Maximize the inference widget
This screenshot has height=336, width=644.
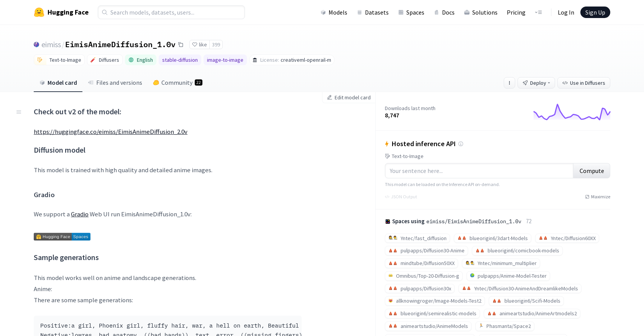pyautogui.click(x=598, y=197)
